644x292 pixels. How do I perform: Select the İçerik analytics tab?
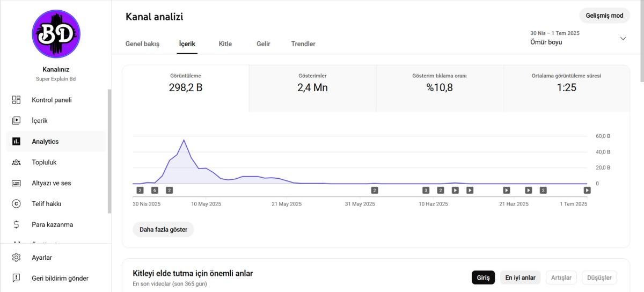pyautogui.click(x=187, y=44)
